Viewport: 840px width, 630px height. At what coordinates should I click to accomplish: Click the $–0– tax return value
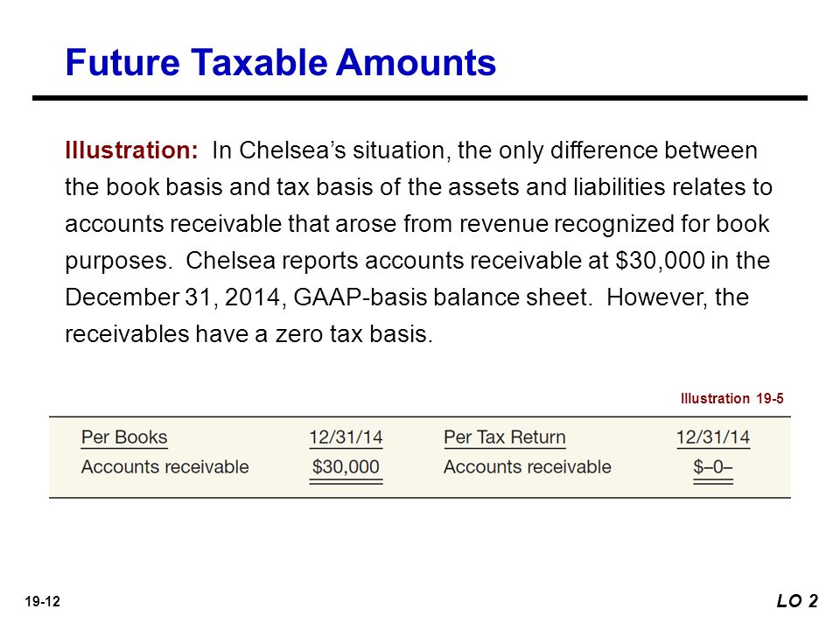pos(712,467)
